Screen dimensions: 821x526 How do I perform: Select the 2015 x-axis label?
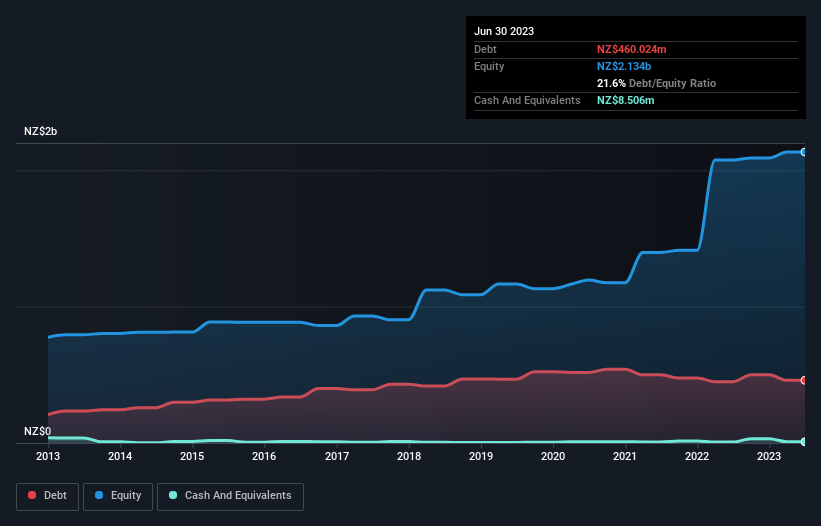point(192,456)
